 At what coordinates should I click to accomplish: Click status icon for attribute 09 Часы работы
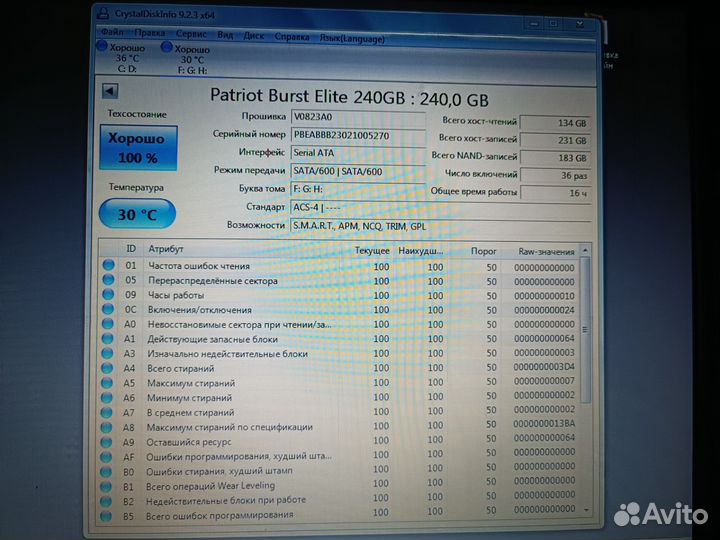[108, 294]
